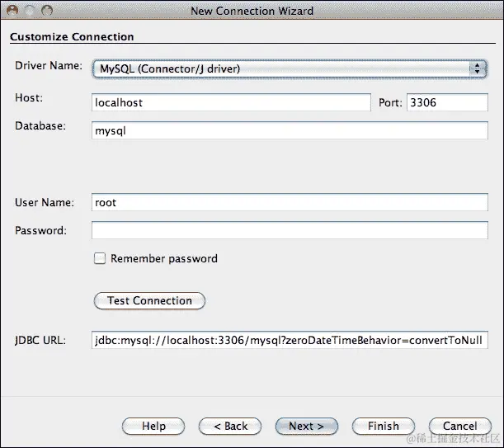This screenshot has width=504, height=448.
Task: Focus the empty Password field
Action: click(x=290, y=230)
